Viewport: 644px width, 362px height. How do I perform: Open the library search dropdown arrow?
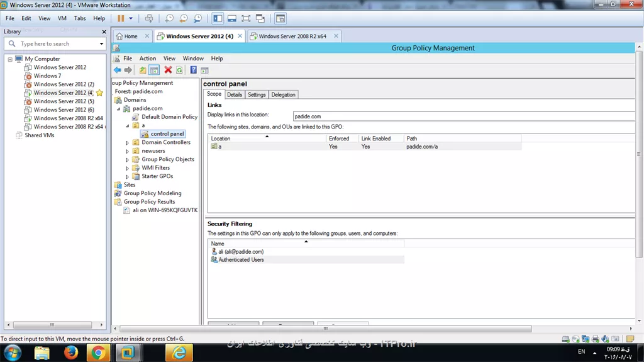click(101, 43)
